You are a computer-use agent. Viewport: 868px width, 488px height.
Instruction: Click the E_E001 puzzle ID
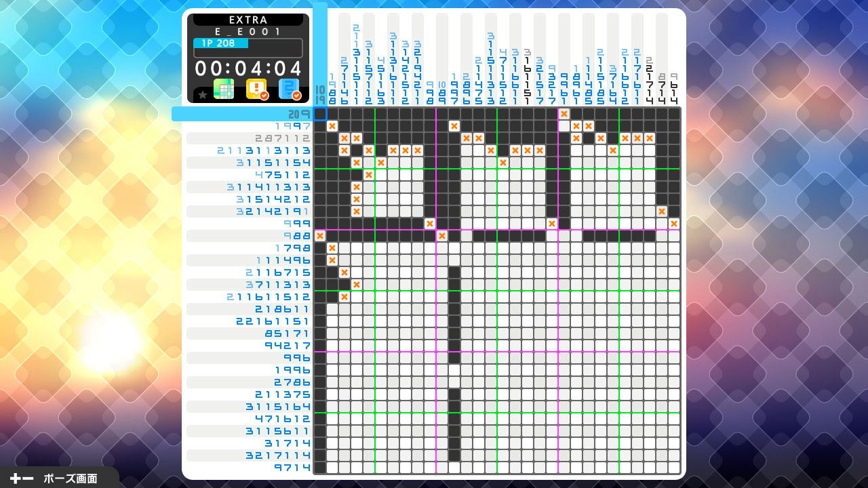pyautogui.click(x=248, y=31)
